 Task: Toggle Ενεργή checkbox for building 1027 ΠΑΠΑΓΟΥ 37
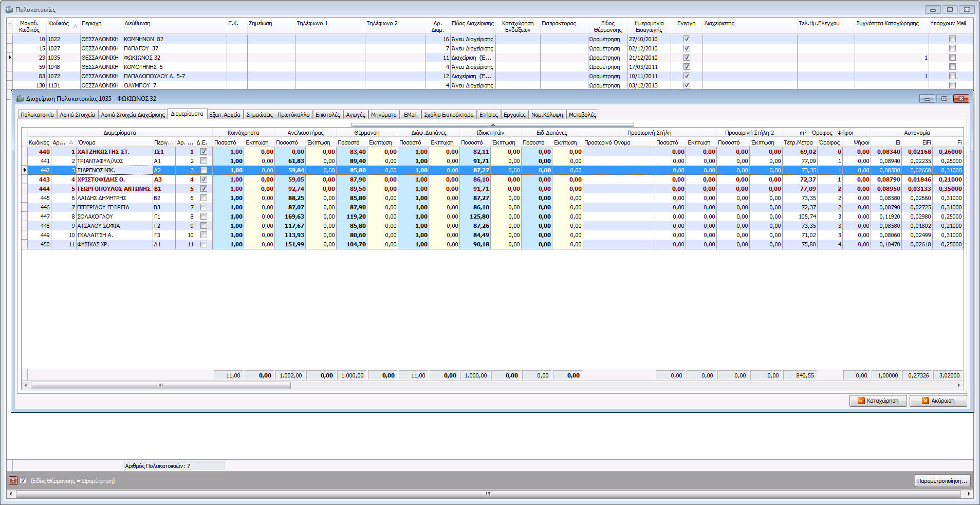click(687, 48)
